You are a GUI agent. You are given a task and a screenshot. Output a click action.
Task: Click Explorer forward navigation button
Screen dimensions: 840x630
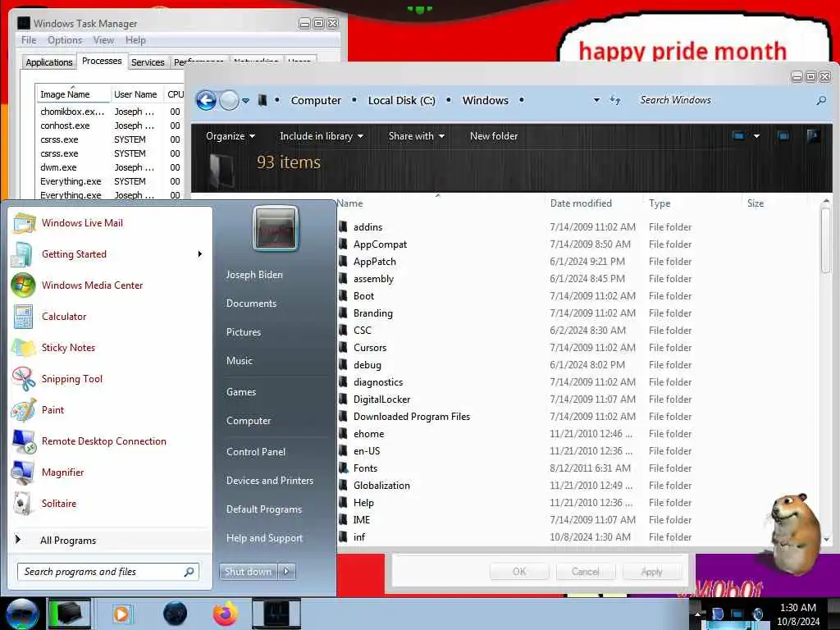tap(230, 100)
